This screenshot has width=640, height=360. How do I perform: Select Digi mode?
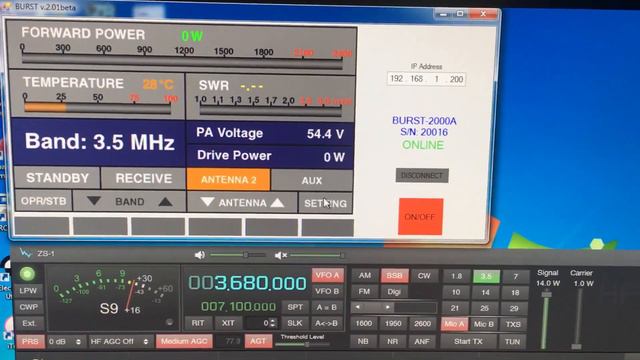click(x=394, y=291)
